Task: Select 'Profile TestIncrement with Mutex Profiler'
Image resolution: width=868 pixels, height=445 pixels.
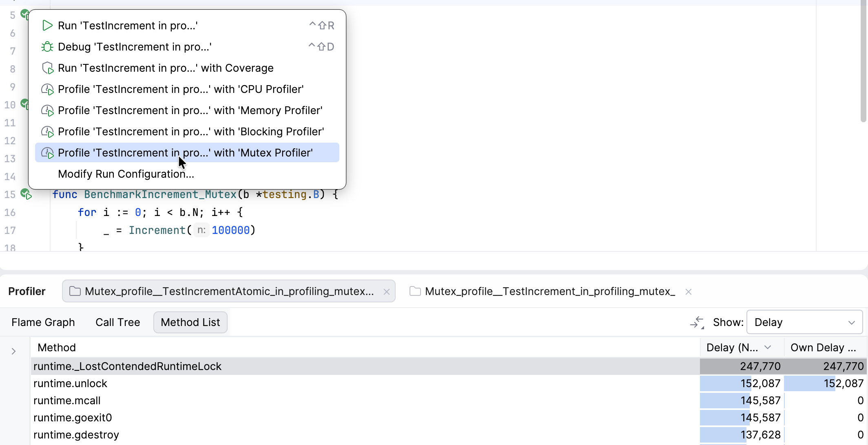Action: coord(186,152)
